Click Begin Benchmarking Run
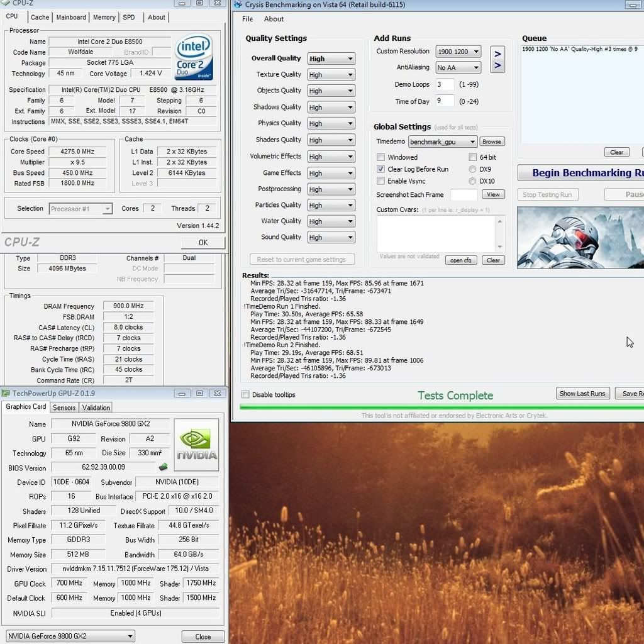The image size is (644, 644). pyautogui.click(x=579, y=172)
